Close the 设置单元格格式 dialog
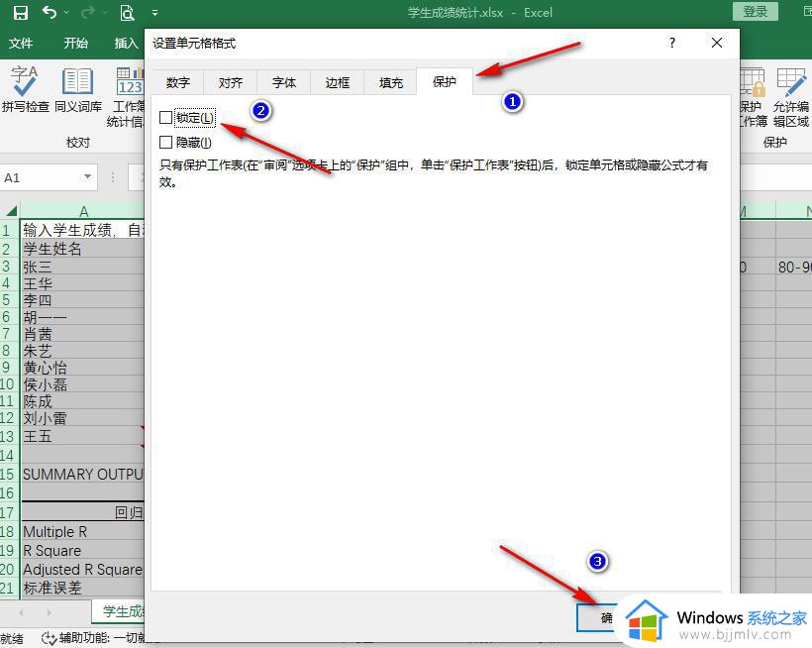This screenshot has height=648, width=812. pyautogui.click(x=717, y=43)
